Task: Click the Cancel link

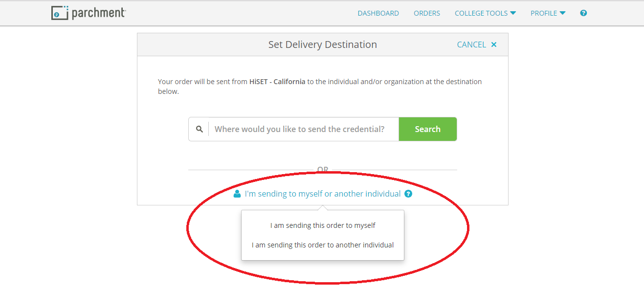Action: point(471,45)
